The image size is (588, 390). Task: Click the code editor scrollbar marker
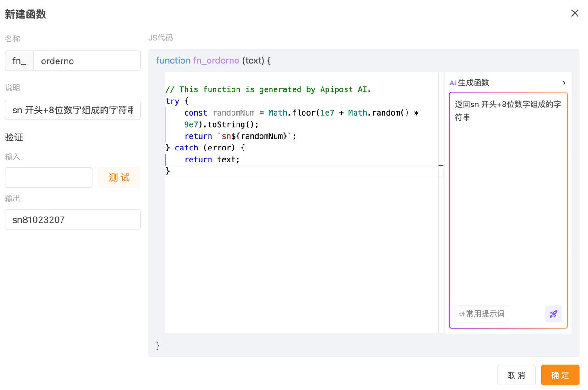[x=441, y=165]
